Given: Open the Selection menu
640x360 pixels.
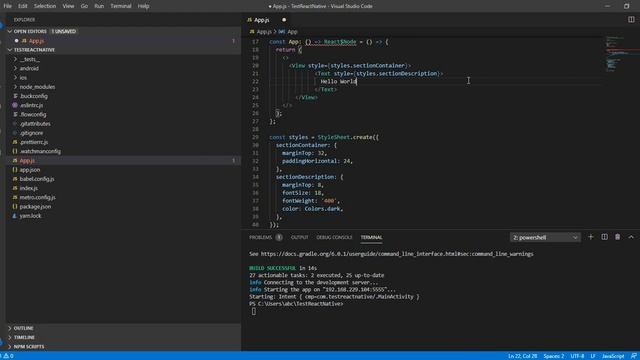Looking at the screenshot, I should [45, 6].
